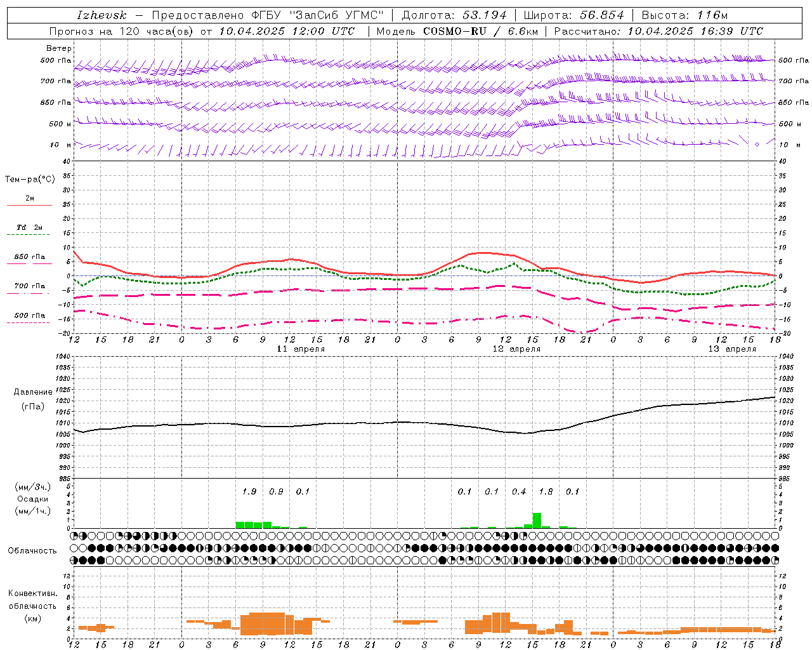
Task: Click the forecast start time 10.04.2025 12:00 UTC
Action: (287, 31)
